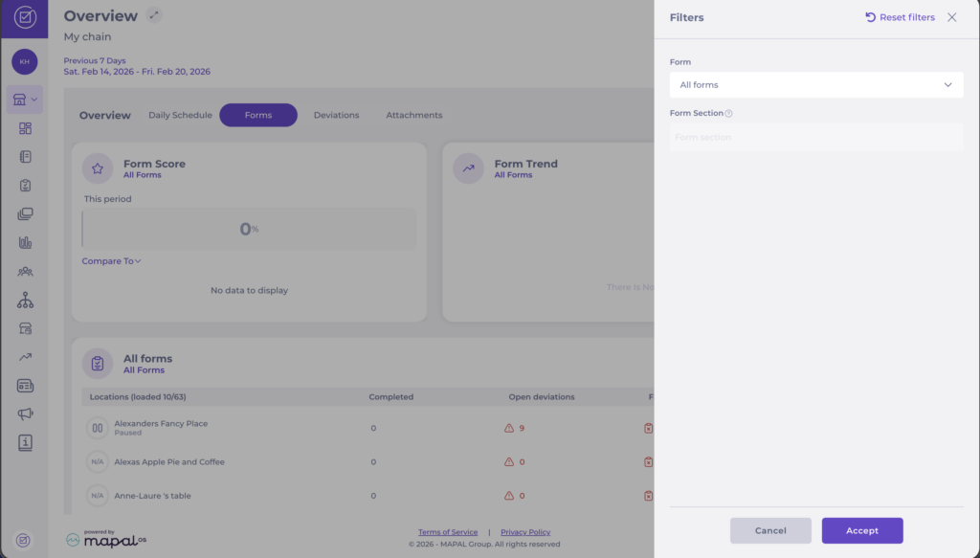Open the bar chart reports icon
Screen dimensions: 980x558
(x=25, y=242)
